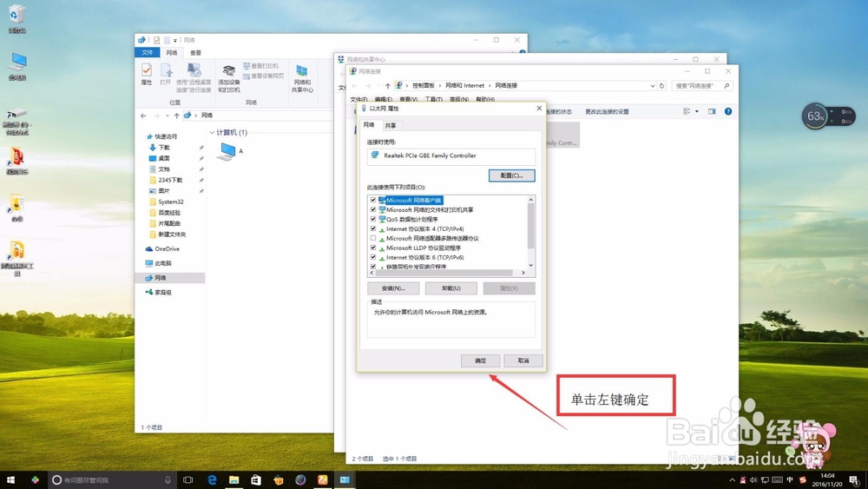Click the volume icon in system tray
The image size is (868, 489).
point(753,480)
